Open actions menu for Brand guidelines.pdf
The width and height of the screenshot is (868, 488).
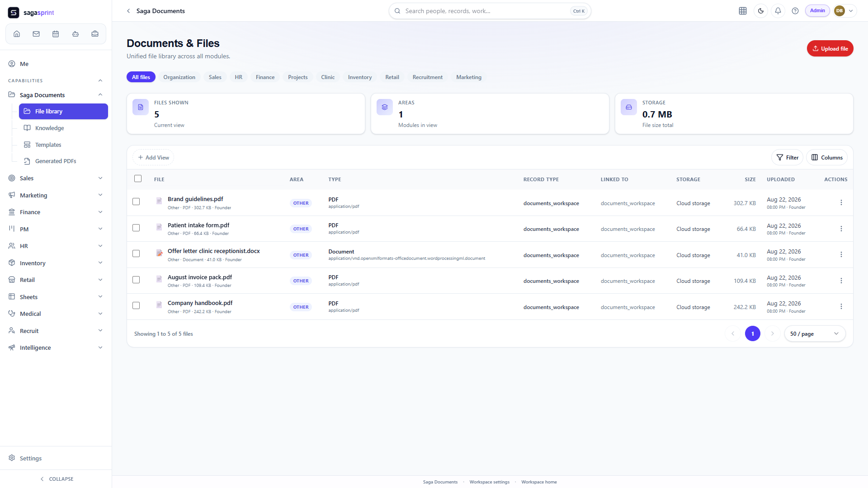pyautogui.click(x=841, y=202)
